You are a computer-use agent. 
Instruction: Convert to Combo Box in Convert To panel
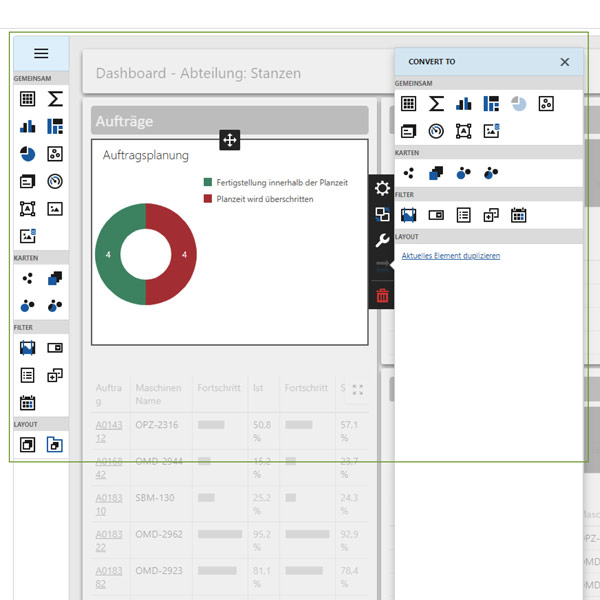click(436, 215)
